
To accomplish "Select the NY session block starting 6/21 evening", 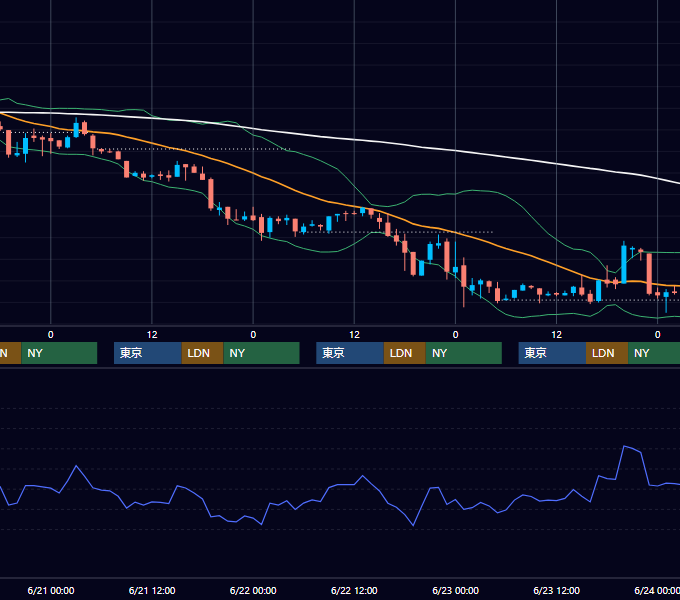I will pos(262,353).
